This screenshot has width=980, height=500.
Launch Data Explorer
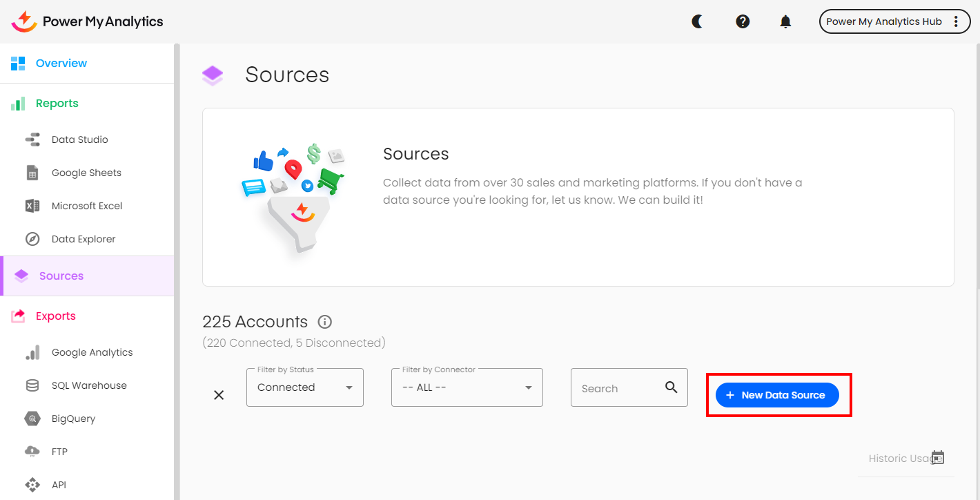point(84,239)
